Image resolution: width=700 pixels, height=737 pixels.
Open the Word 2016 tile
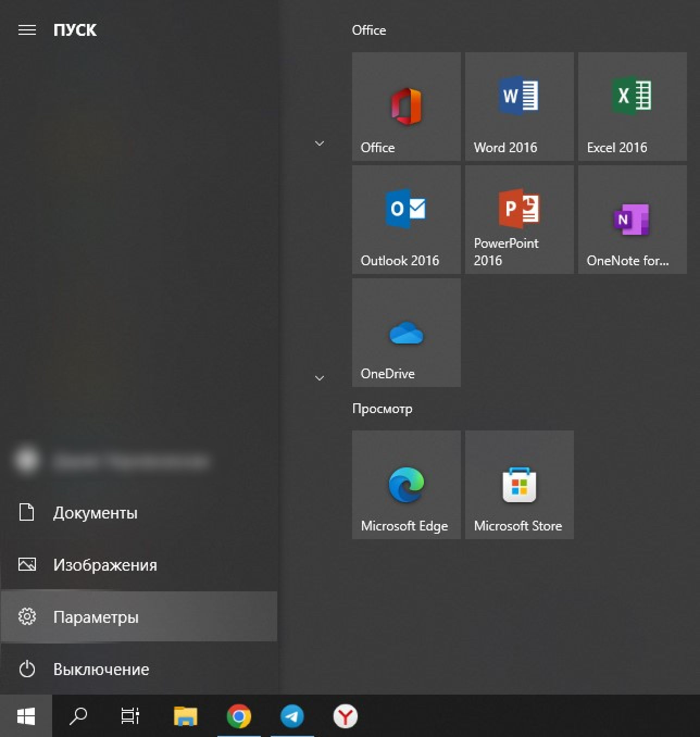pyautogui.click(x=519, y=107)
